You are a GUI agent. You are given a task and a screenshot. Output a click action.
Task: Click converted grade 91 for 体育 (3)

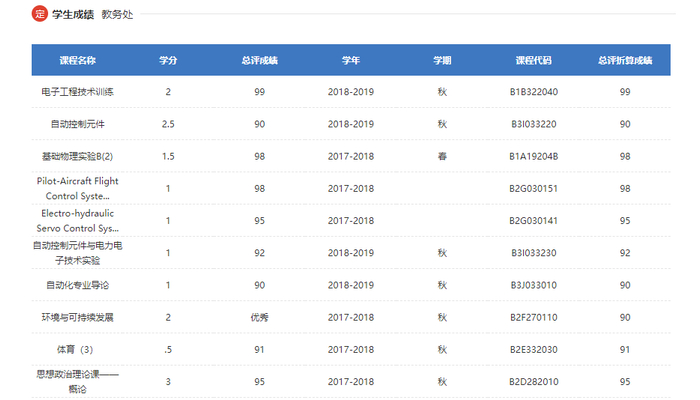625,350
